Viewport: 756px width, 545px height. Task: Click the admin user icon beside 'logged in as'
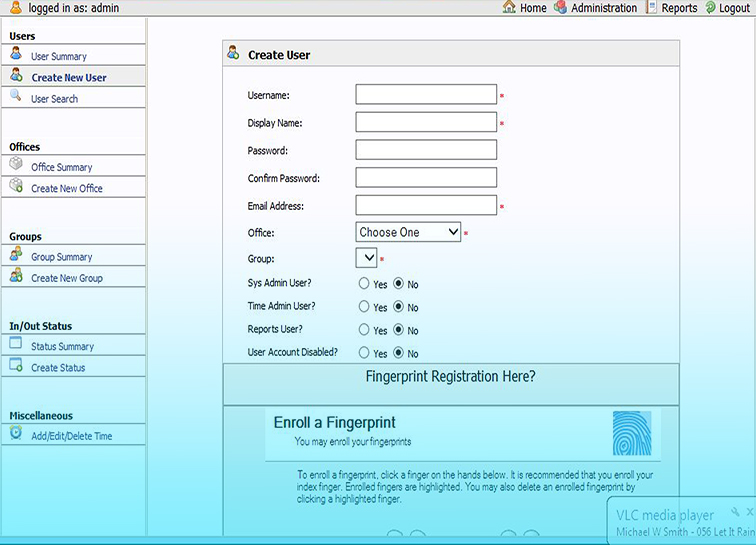16,7
